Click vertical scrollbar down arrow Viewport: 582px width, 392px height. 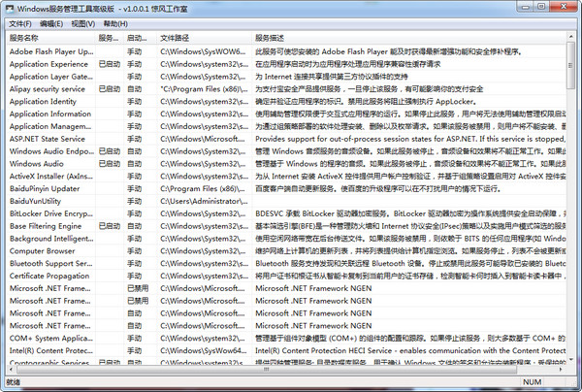(x=571, y=360)
